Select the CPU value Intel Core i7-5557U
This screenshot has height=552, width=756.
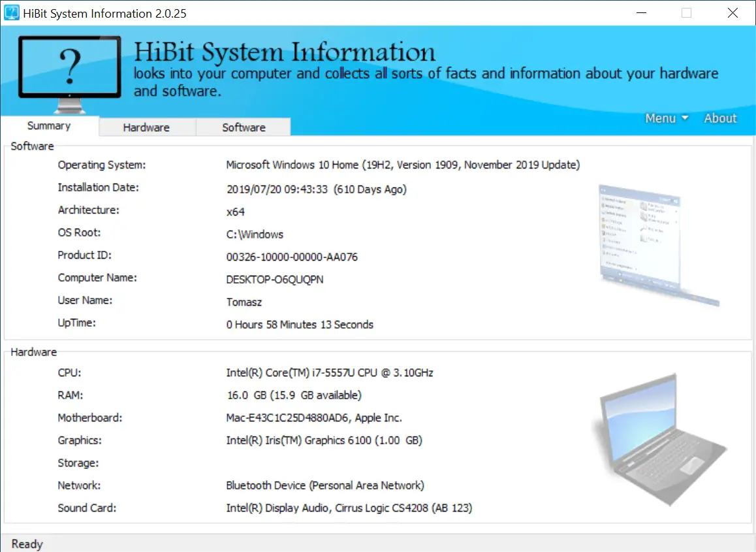pyautogui.click(x=330, y=373)
